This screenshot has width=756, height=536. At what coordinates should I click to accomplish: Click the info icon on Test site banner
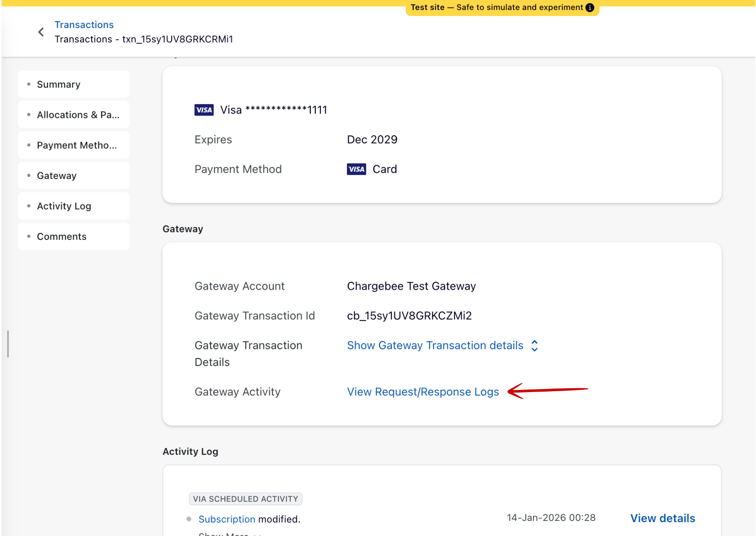(x=590, y=7)
